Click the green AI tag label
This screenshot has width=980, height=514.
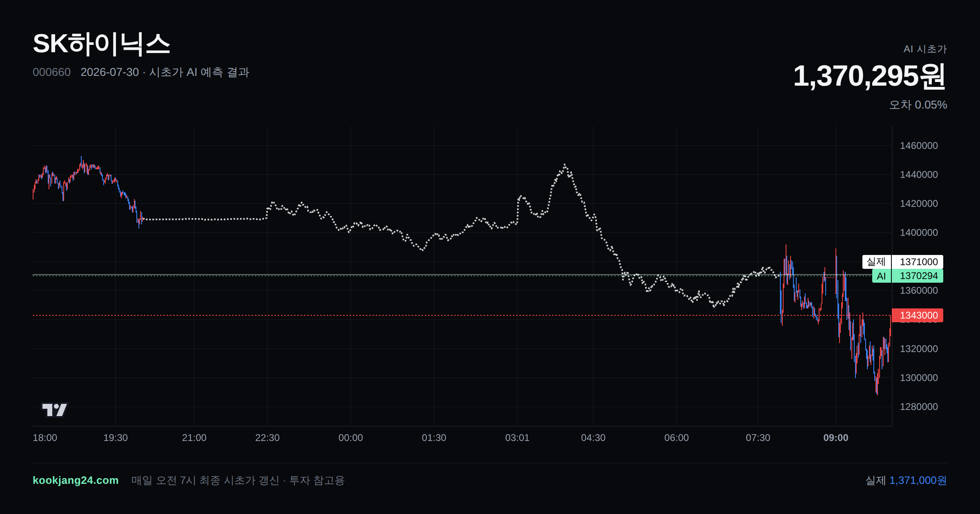(882, 276)
